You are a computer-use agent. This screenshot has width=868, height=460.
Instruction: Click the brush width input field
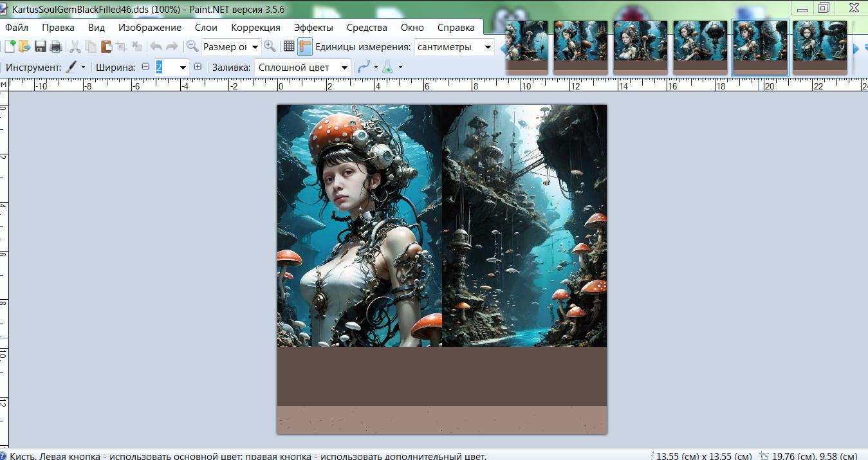pyautogui.click(x=165, y=68)
